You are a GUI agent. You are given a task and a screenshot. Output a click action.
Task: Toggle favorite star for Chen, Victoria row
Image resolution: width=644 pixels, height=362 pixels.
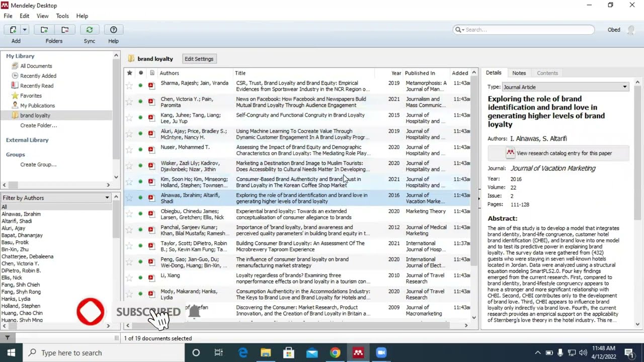pos(129,102)
